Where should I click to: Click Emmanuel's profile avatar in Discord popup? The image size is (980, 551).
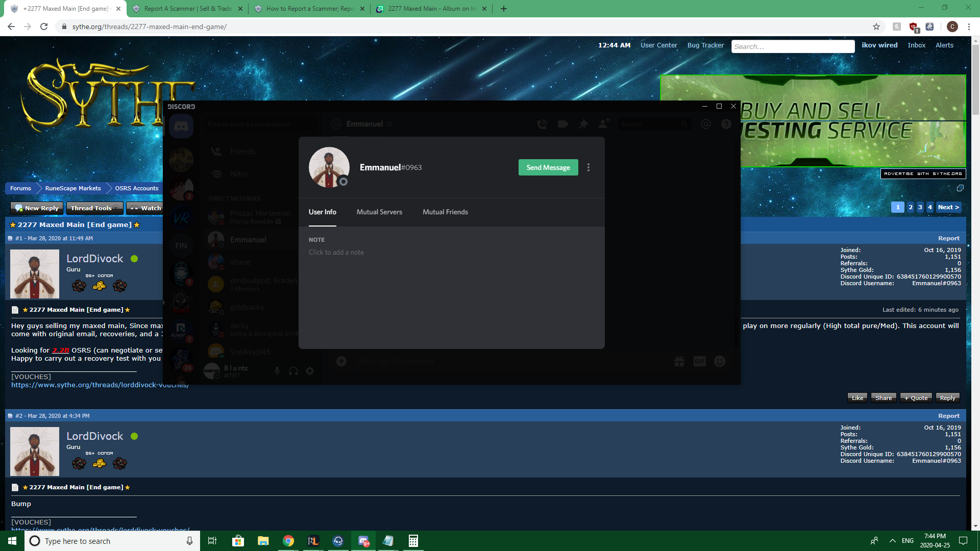point(329,167)
